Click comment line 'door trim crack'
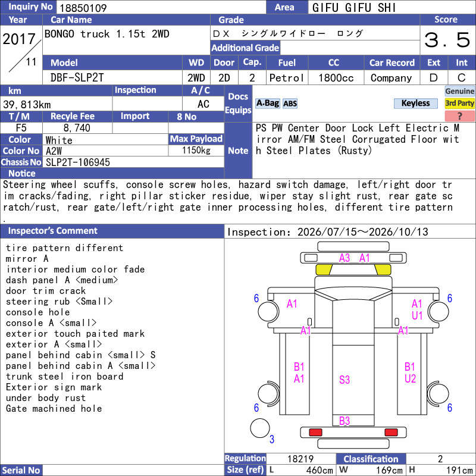Viewport: 476px width, 476px height. click(46, 291)
